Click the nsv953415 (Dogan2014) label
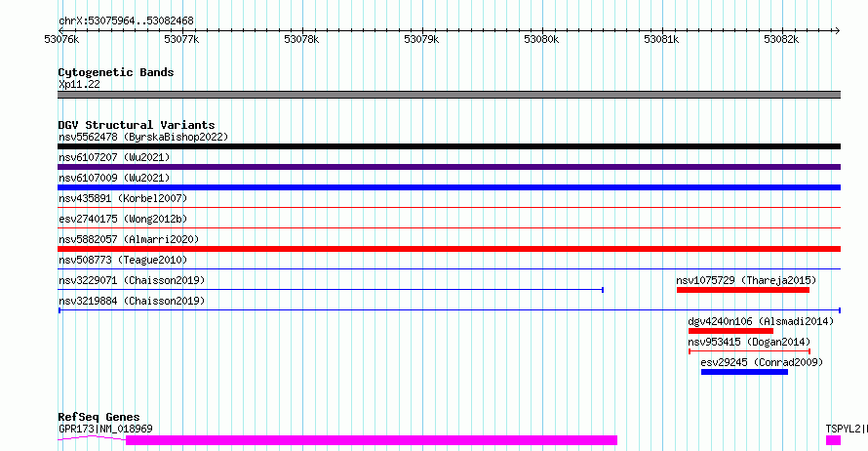The width and height of the screenshot is (868, 451). point(749,342)
